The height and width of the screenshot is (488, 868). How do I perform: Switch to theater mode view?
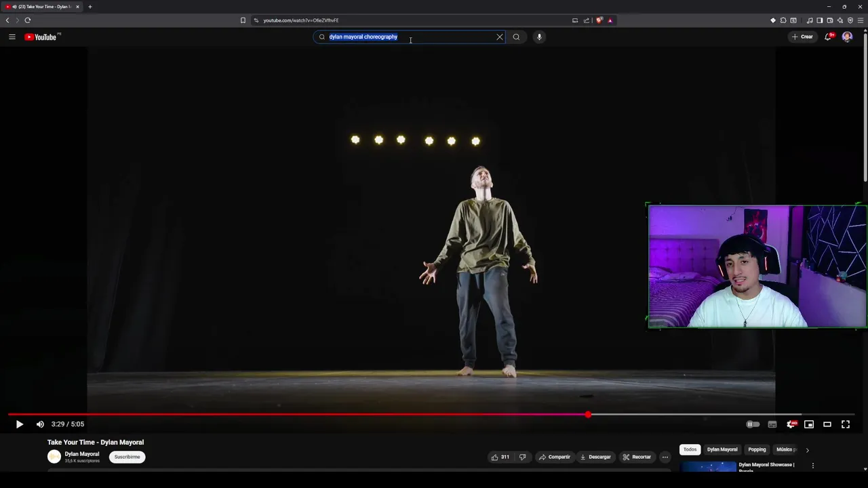(827, 424)
